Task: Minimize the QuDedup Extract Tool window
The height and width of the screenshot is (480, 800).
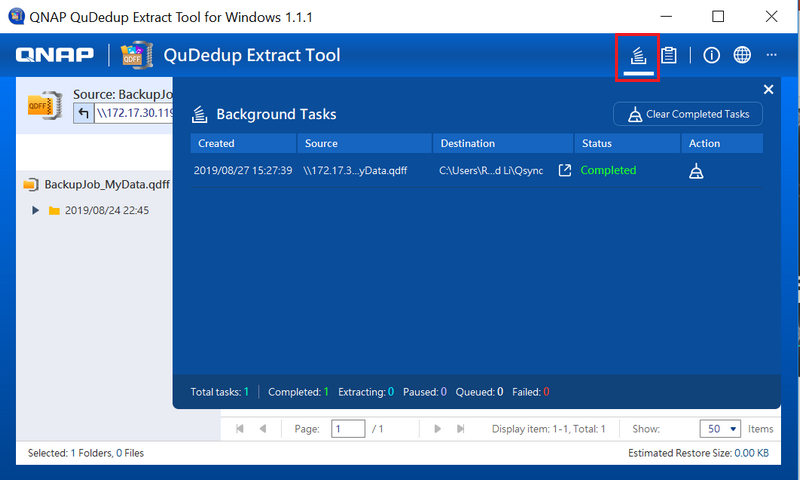Action: tap(666, 16)
